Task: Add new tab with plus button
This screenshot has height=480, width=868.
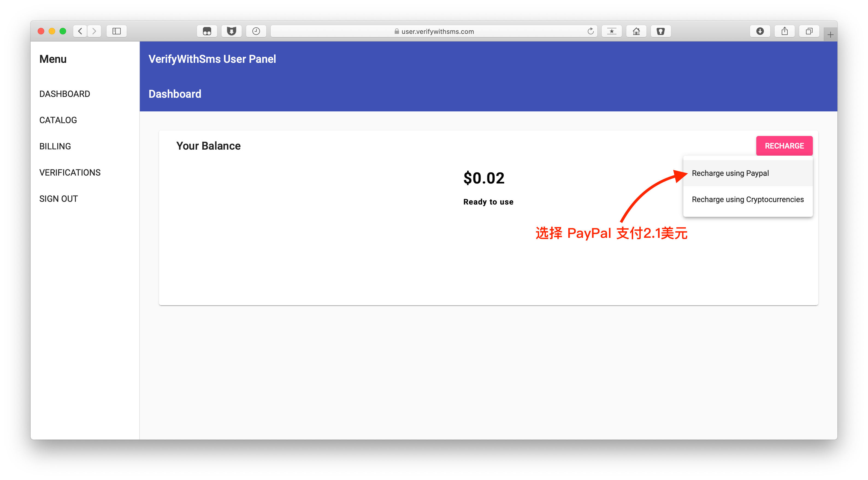Action: pyautogui.click(x=830, y=35)
